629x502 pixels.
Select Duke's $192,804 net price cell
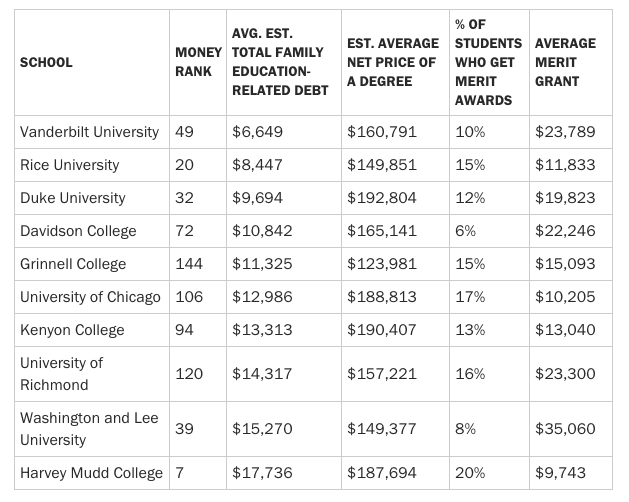pyautogui.click(x=381, y=198)
